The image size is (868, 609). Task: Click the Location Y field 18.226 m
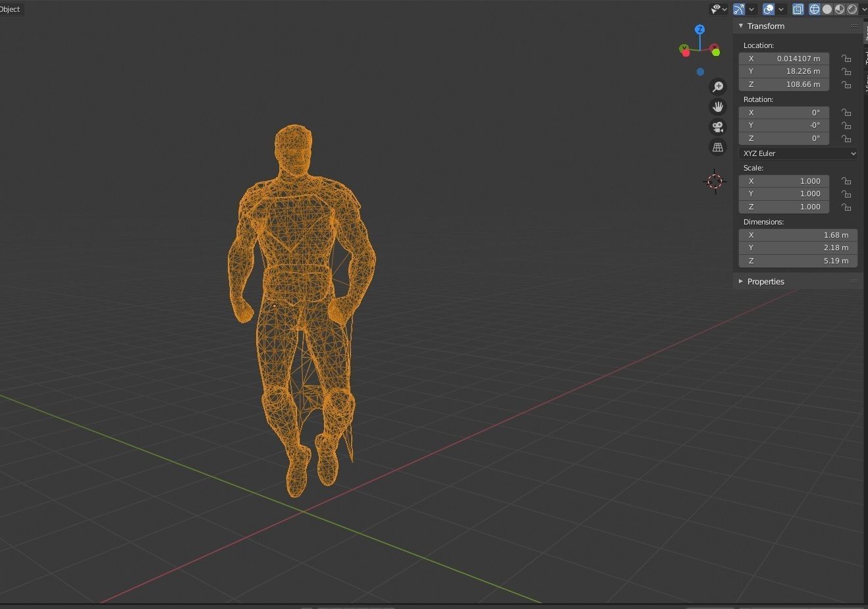(784, 71)
